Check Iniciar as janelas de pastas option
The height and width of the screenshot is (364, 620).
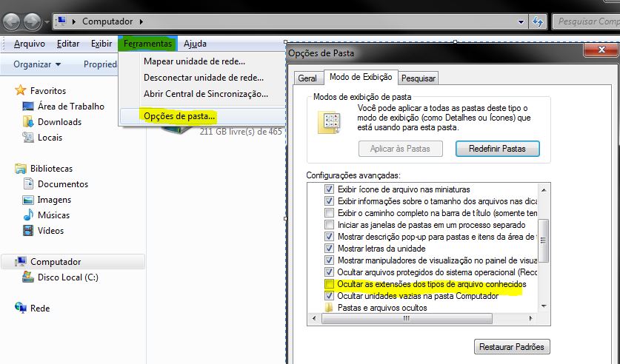click(x=330, y=225)
